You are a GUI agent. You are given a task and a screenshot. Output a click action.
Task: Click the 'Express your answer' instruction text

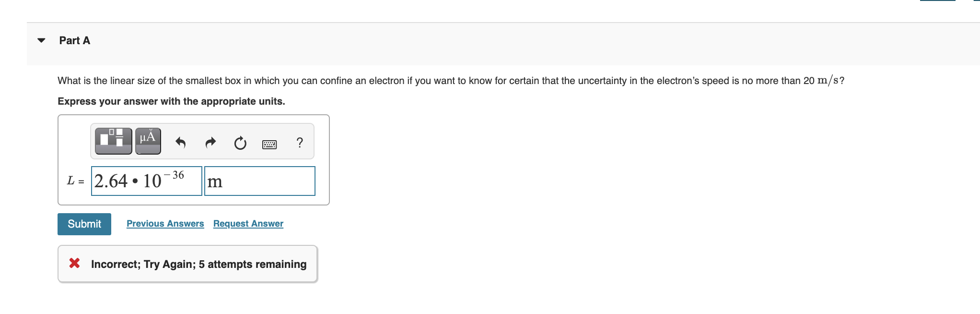point(171,101)
